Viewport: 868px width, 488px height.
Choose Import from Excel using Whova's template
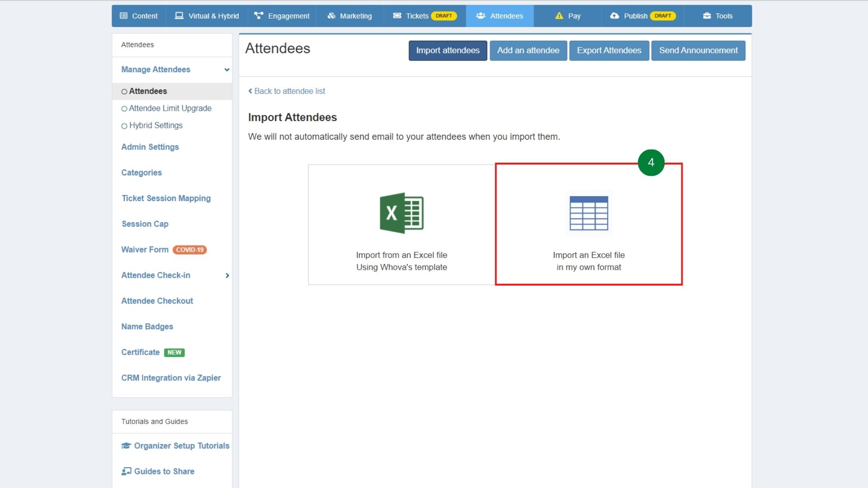click(x=401, y=225)
